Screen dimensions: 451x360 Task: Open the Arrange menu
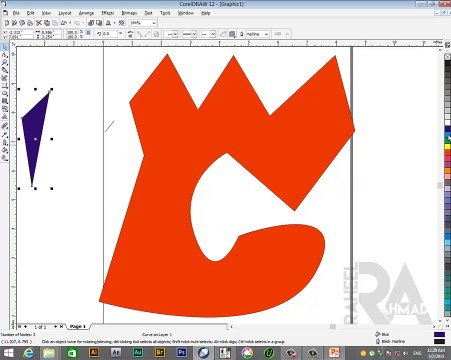coord(86,13)
